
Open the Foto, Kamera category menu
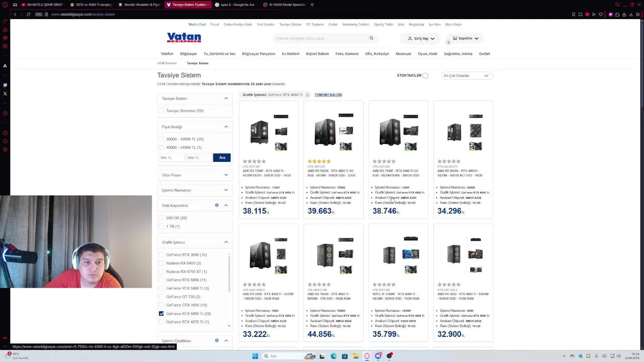[347, 54]
